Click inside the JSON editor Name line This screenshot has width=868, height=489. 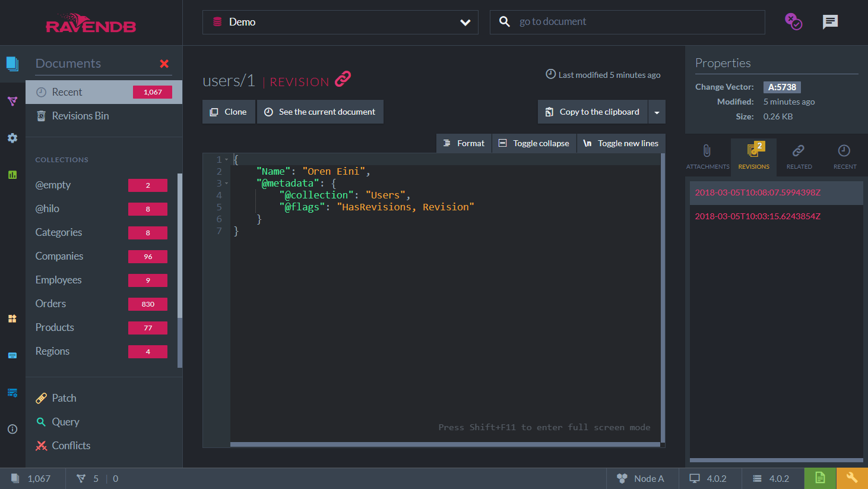coord(445,172)
